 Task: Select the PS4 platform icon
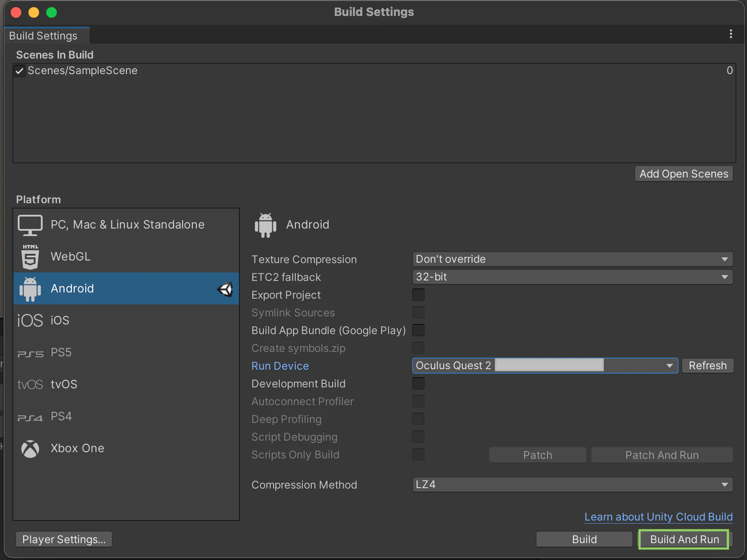[30, 418]
